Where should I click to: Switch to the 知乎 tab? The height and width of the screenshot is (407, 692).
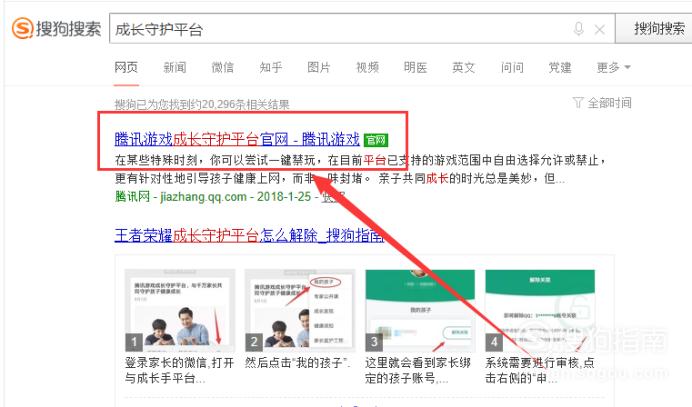pyautogui.click(x=271, y=67)
